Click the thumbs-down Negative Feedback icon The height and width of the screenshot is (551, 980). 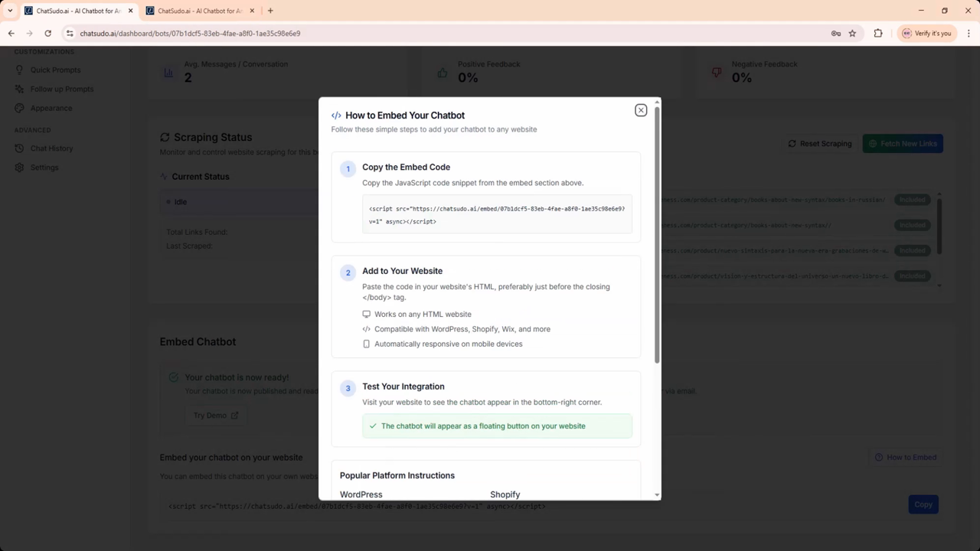point(717,73)
